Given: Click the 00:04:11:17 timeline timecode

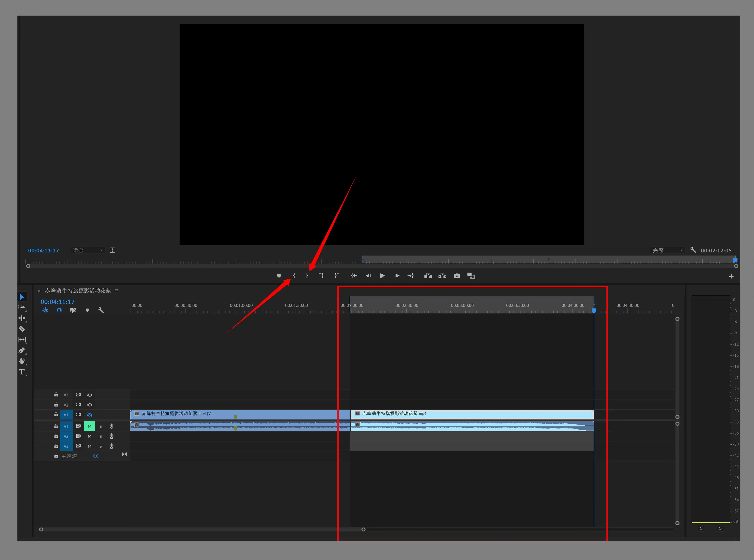Looking at the screenshot, I should 58,302.
